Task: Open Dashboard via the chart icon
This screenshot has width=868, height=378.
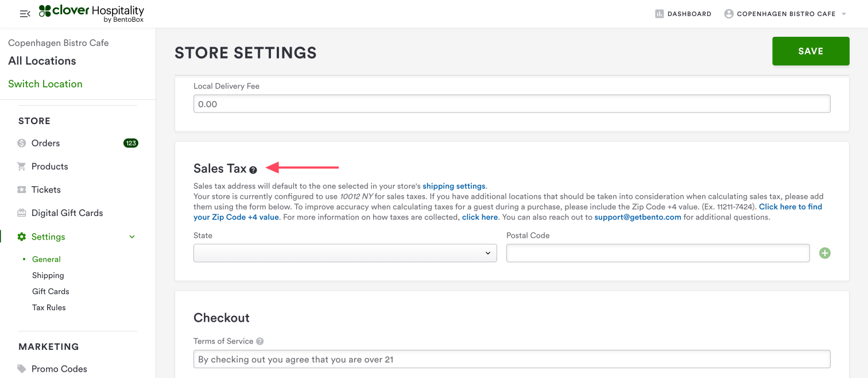Action: click(660, 14)
